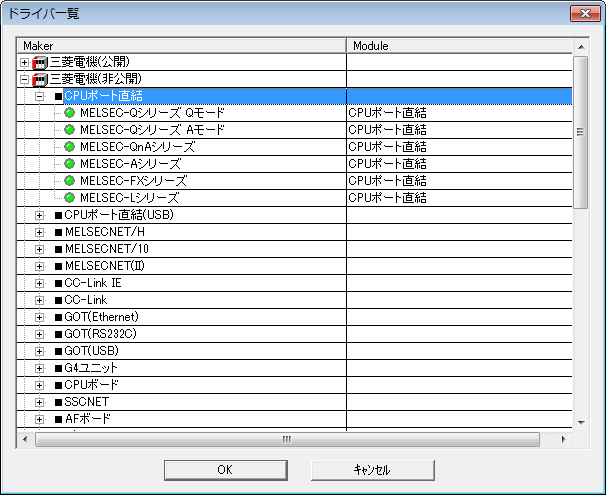Click the 三菱電機(公開) maker icon
The image size is (606, 495).
pyautogui.click(x=40, y=62)
